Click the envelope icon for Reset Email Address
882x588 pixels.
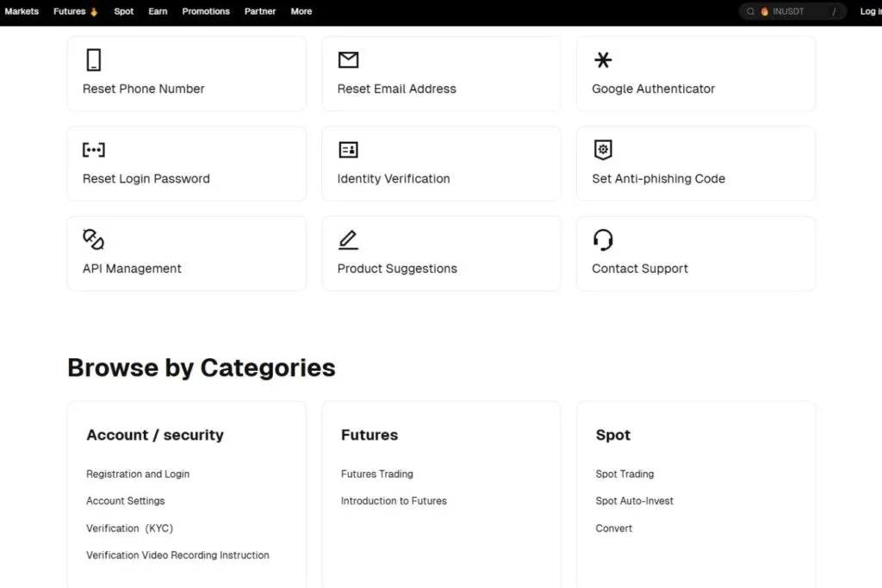click(x=348, y=59)
